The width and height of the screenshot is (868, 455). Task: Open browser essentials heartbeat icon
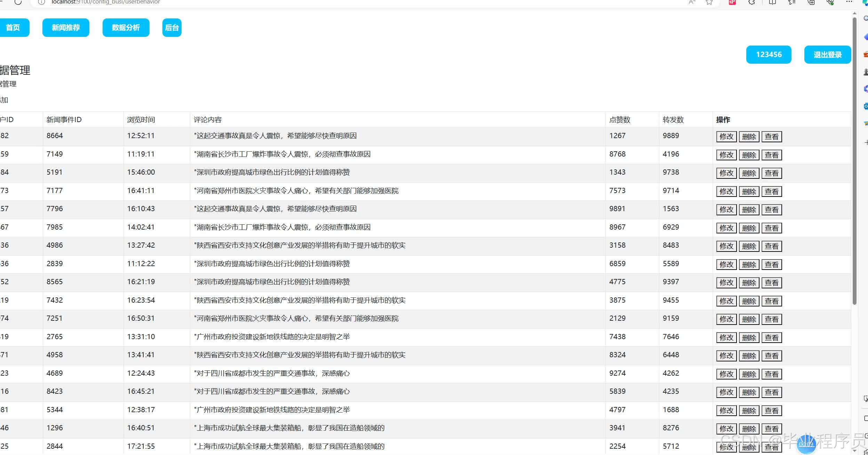pos(830,2)
